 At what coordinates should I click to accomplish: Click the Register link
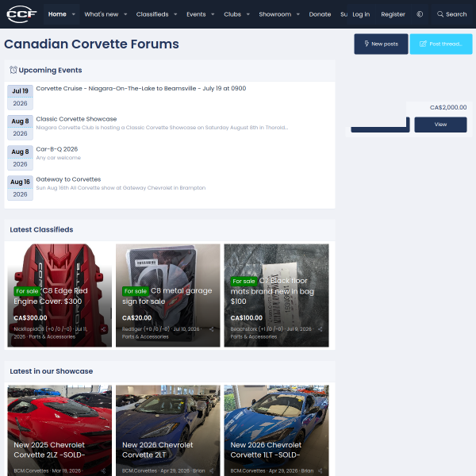[393, 14]
